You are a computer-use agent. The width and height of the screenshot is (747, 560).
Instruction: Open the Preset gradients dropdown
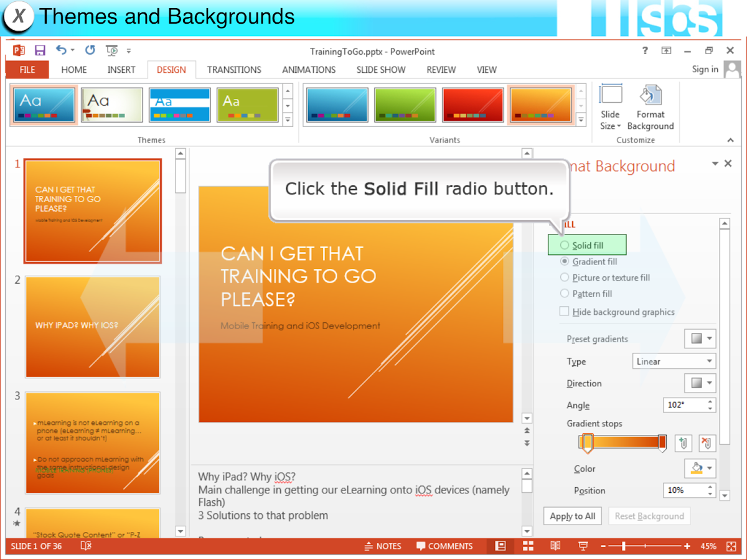click(x=700, y=338)
